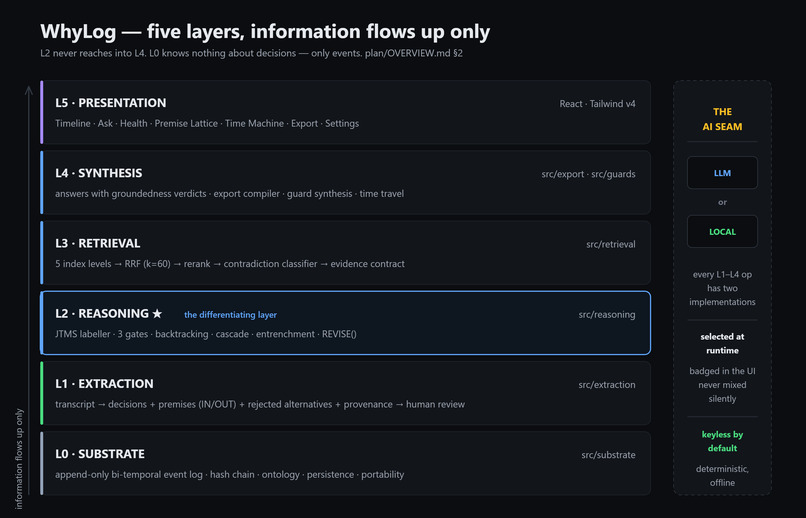Click the Timeline · Ask · Health description line
The image size is (806, 518).
tap(207, 123)
